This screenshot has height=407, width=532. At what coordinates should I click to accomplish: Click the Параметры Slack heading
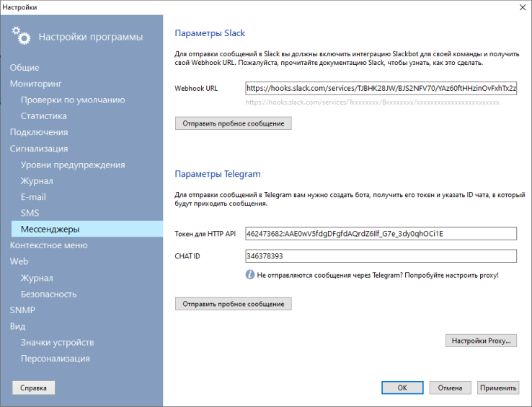tap(210, 33)
